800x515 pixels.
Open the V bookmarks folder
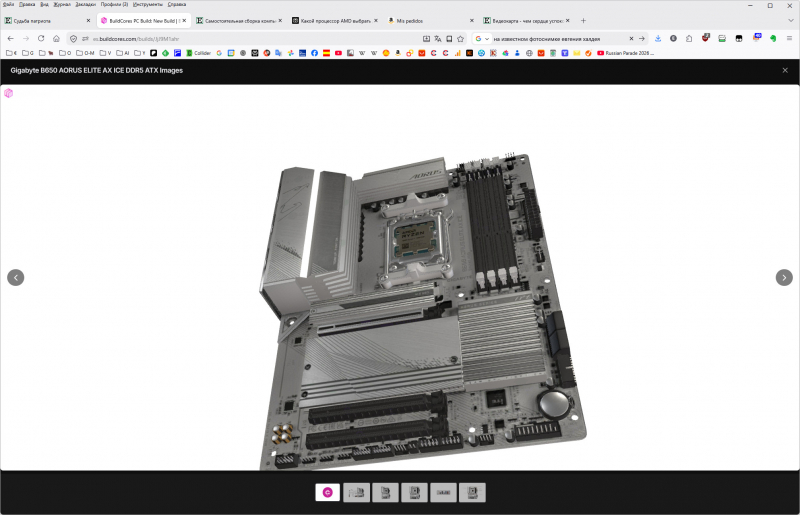105,53
